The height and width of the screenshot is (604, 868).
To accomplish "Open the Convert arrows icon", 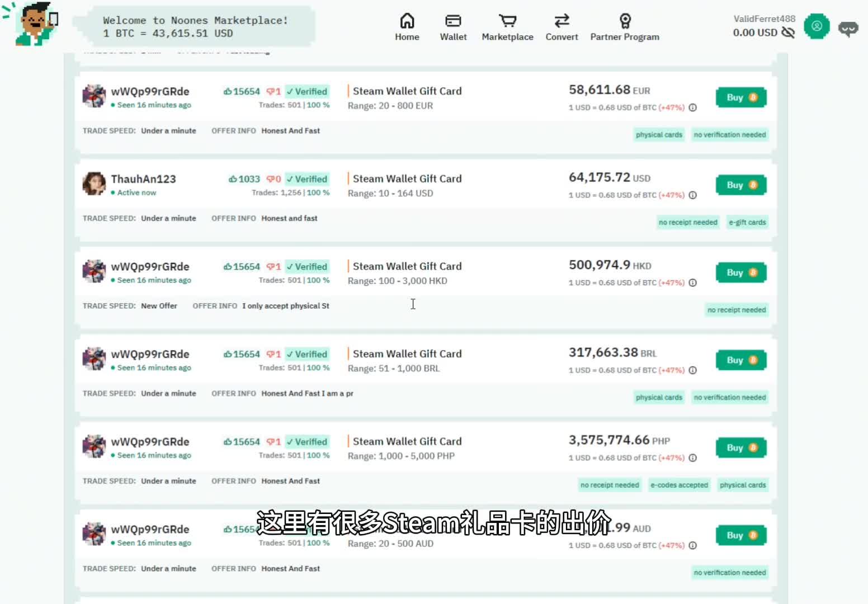I will 562,21.
